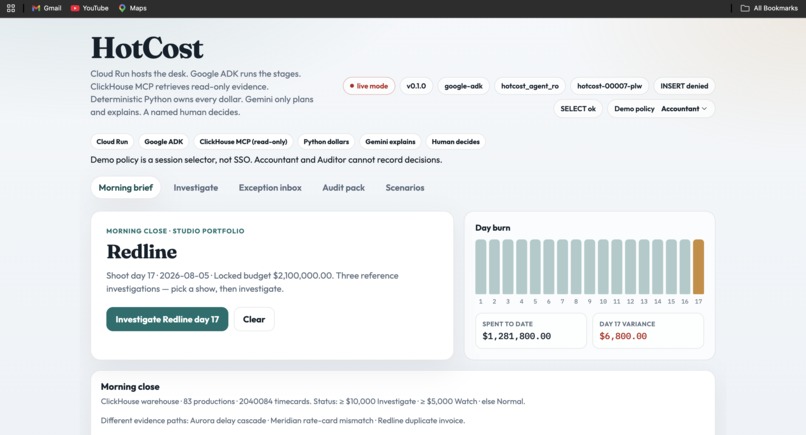Click the Demo policy session selector note
806x435 pixels.
click(266, 160)
